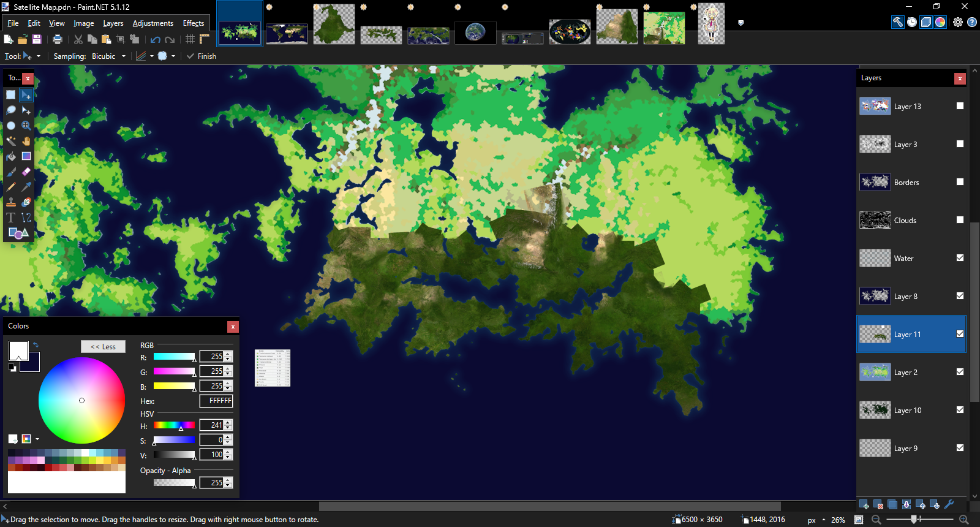Show Layer 3 visibility checkbox

pos(960,144)
